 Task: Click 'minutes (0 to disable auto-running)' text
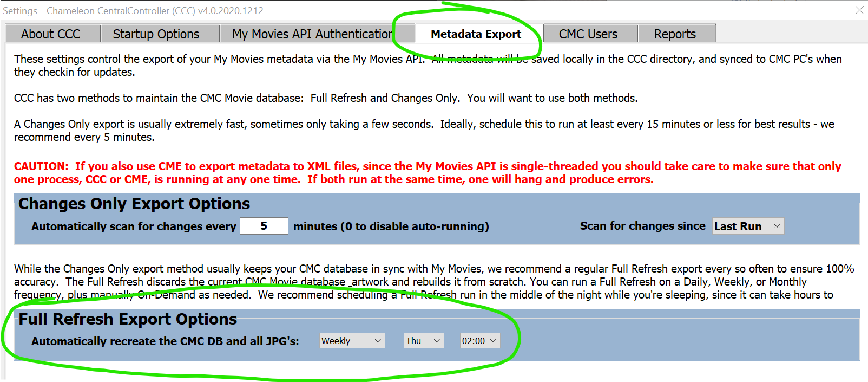(x=391, y=226)
